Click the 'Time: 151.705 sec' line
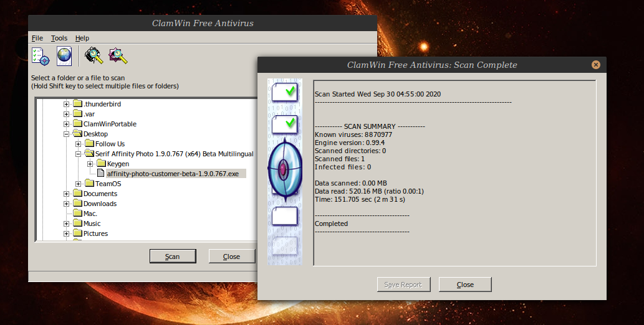This screenshot has width=644, height=325. pyautogui.click(x=360, y=199)
